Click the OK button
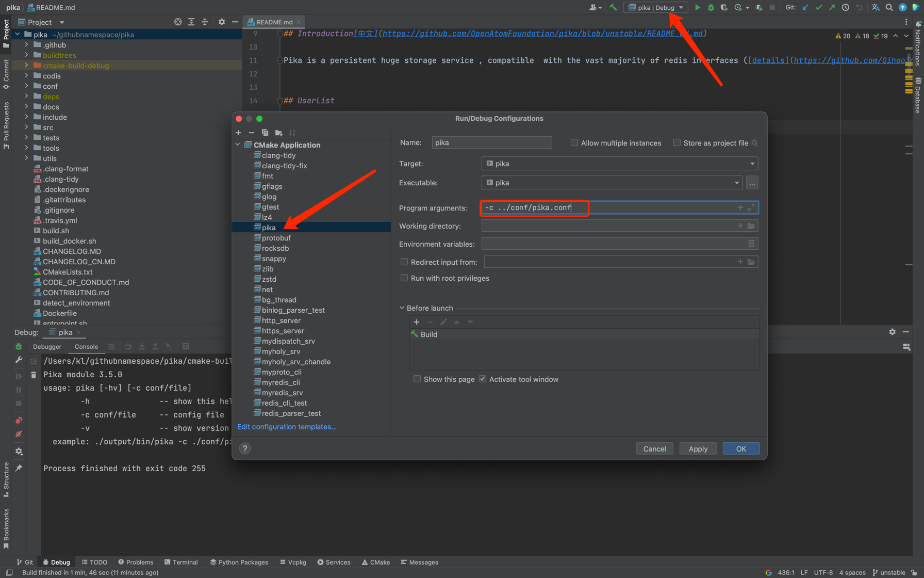 click(x=741, y=448)
